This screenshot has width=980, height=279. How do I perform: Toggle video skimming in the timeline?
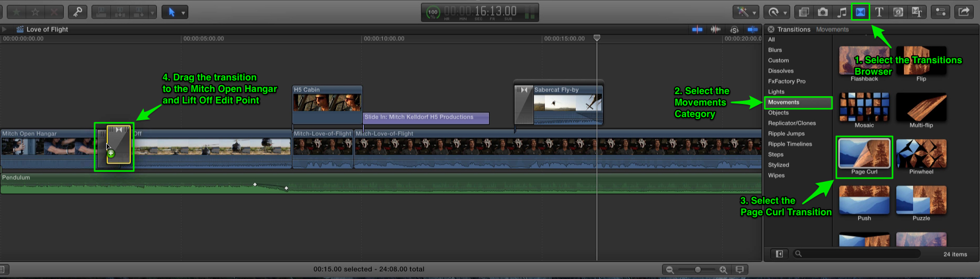(697, 29)
